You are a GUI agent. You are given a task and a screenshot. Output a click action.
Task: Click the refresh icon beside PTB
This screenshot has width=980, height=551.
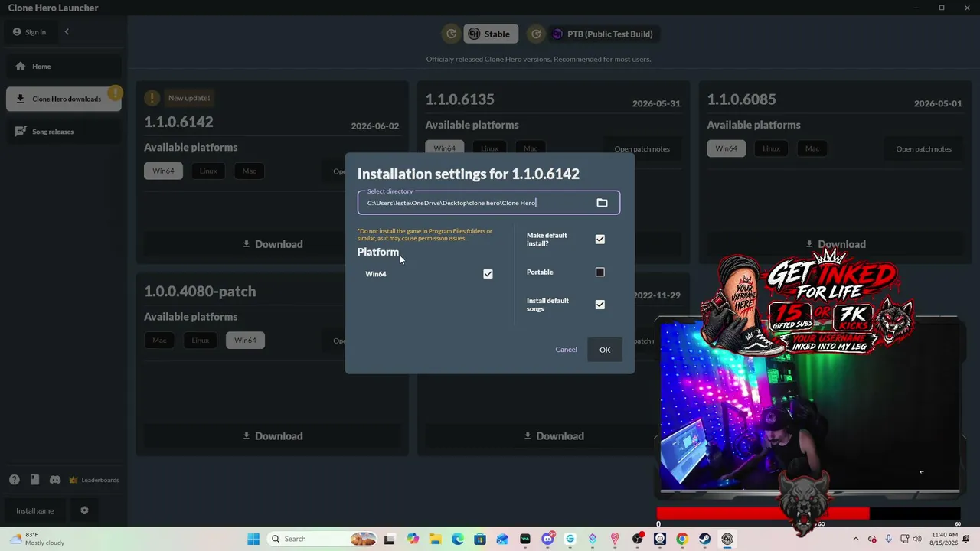[x=537, y=34]
